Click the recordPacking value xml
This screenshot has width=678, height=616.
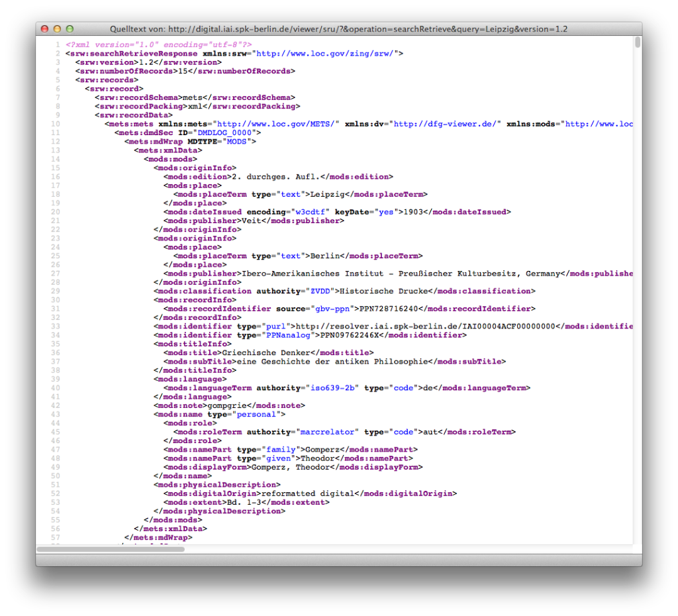click(x=195, y=107)
